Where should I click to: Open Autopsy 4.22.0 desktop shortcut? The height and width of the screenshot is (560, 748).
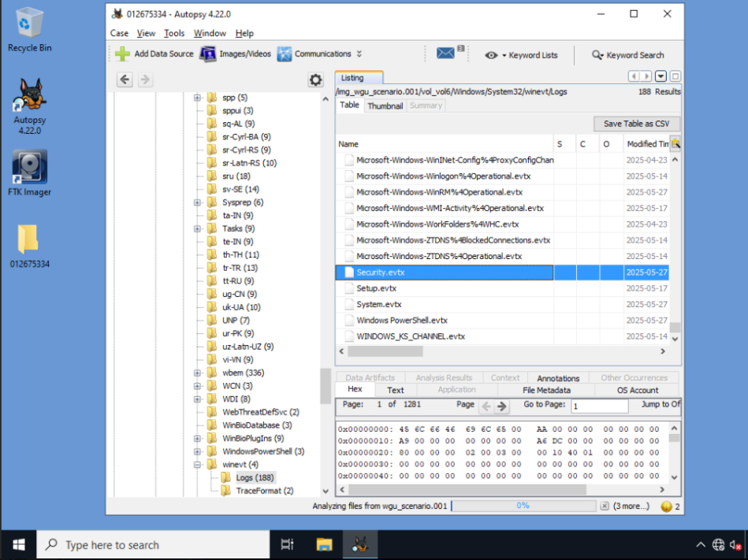point(30,107)
